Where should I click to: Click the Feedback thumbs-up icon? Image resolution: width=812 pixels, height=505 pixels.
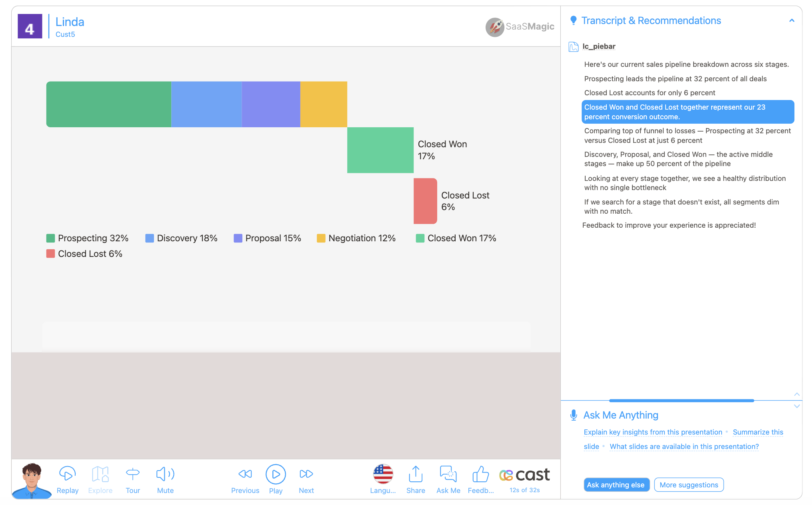tap(480, 474)
